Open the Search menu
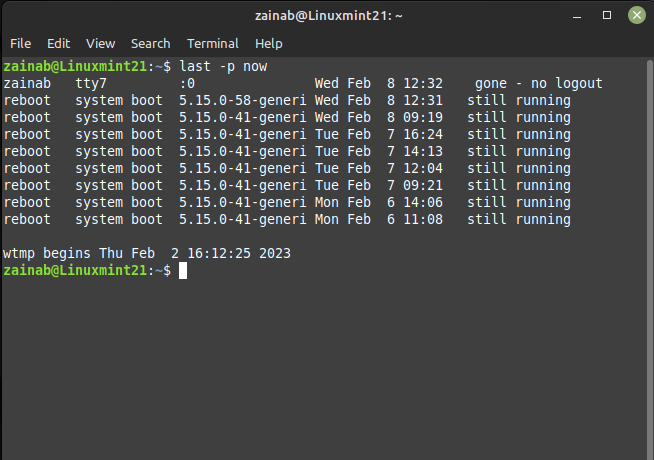Viewport: 654px width, 460px height. coord(151,43)
